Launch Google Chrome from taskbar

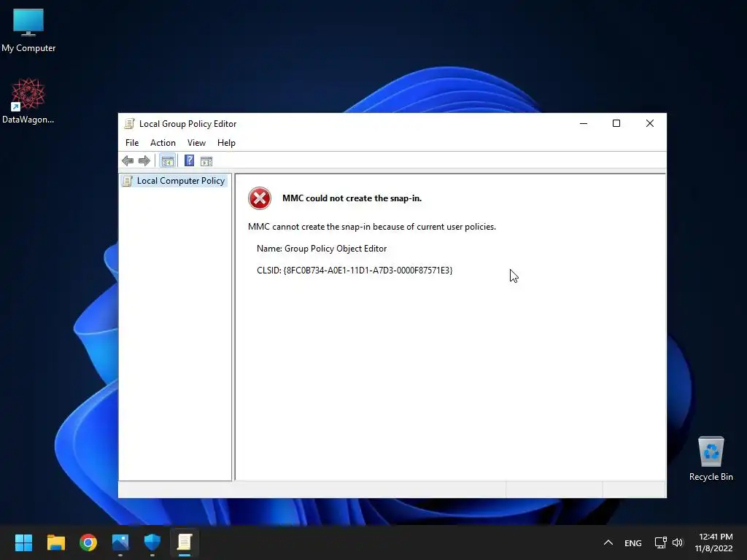click(x=88, y=542)
